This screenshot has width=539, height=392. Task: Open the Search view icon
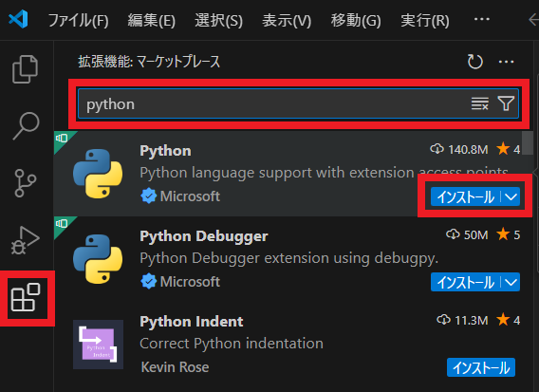tap(27, 125)
